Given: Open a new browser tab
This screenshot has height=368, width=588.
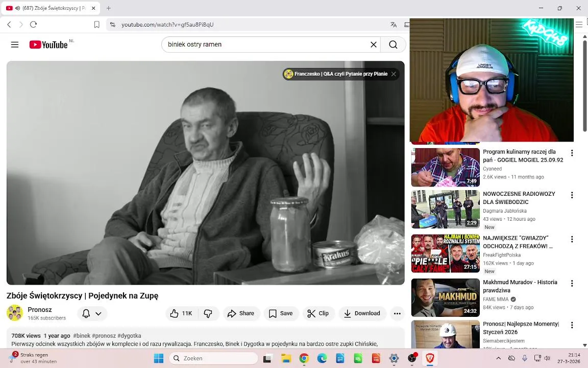Looking at the screenshot, I should coord(108,8).
